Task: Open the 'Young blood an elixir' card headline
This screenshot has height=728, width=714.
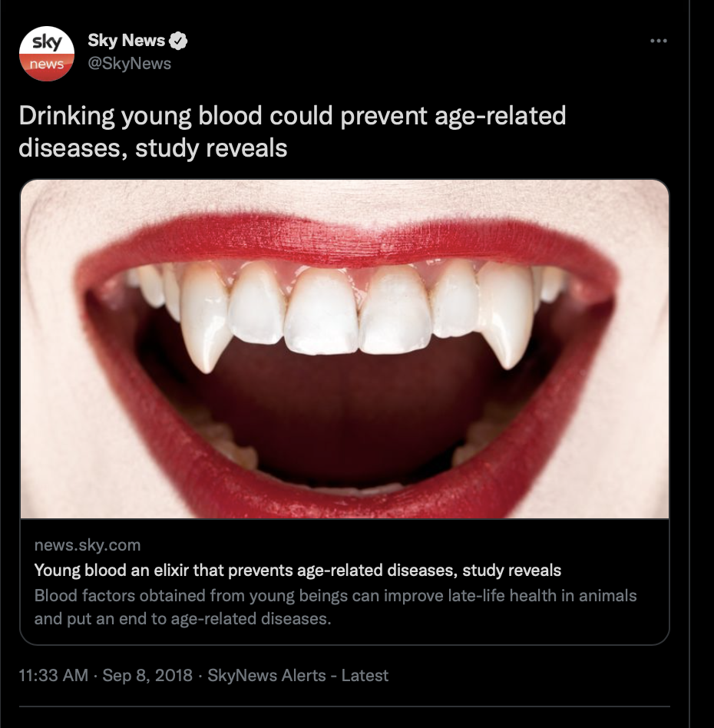Action: [x=298, y=570]
